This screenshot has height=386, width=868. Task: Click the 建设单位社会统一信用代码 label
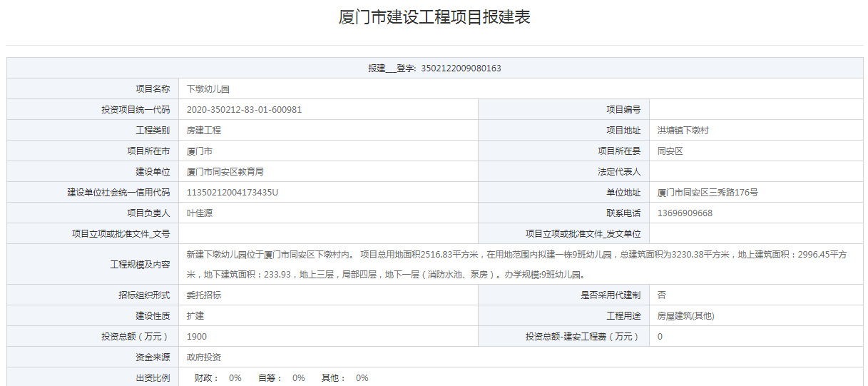[118, 193]
